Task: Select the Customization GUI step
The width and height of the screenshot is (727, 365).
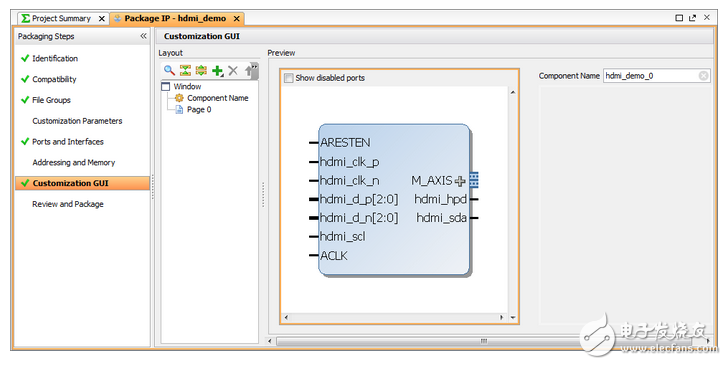Action: (83, 183)
